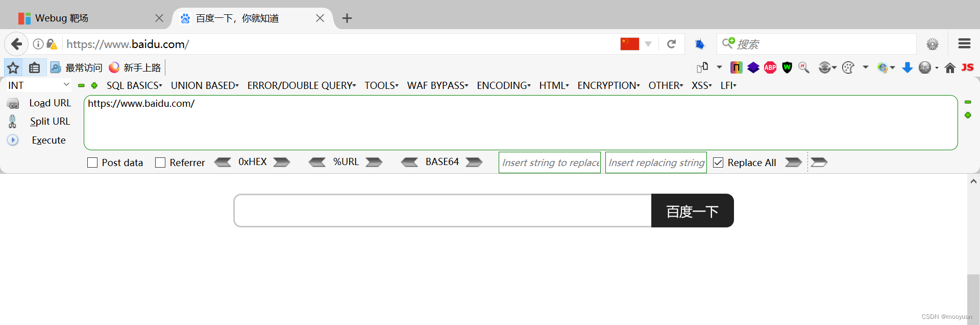Enable the Post data checkbox

click(92, 163)
